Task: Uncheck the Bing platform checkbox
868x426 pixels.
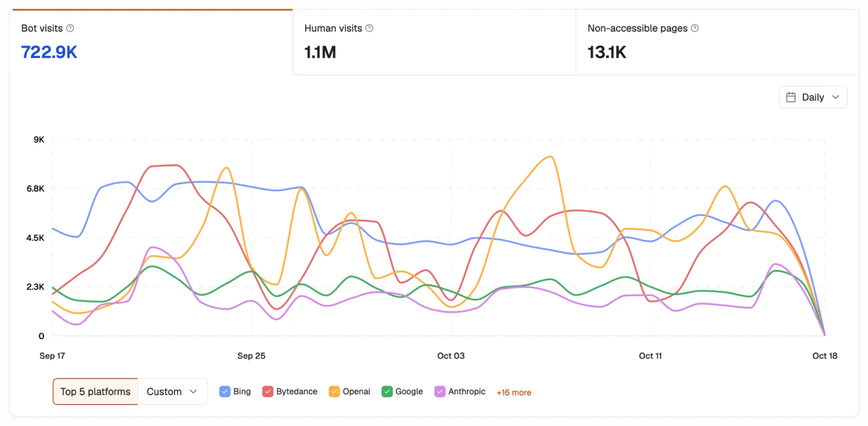Action: click(225, 392)
